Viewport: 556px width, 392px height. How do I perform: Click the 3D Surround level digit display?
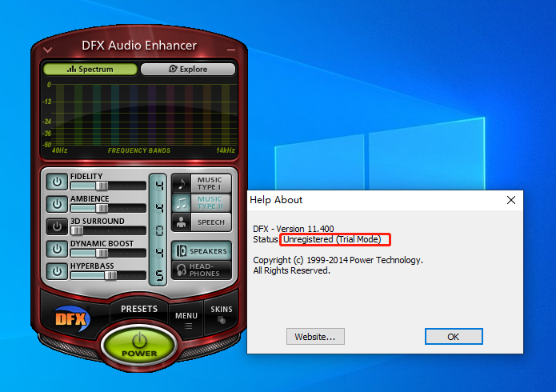pos(159,230)
